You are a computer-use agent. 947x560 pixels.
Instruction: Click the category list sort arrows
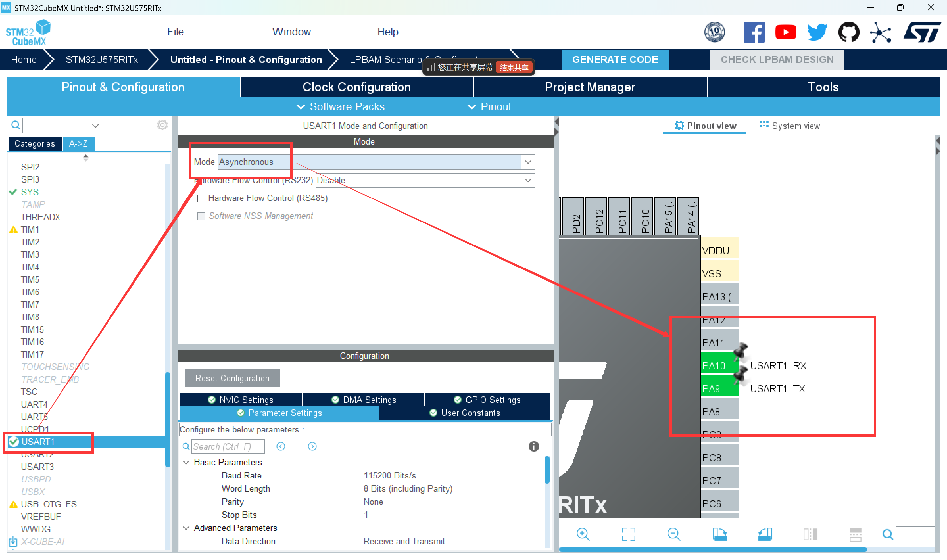tap(86, 158)
